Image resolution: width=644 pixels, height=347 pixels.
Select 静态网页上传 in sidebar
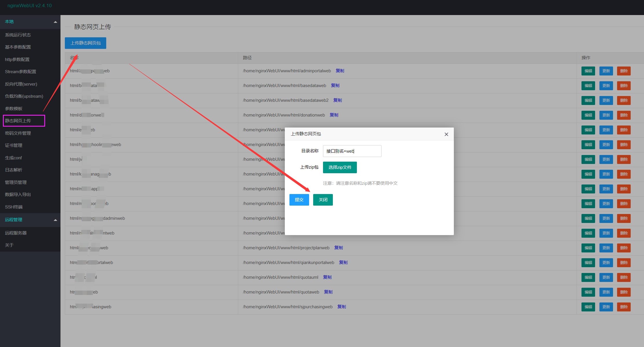tap(18, 121)
